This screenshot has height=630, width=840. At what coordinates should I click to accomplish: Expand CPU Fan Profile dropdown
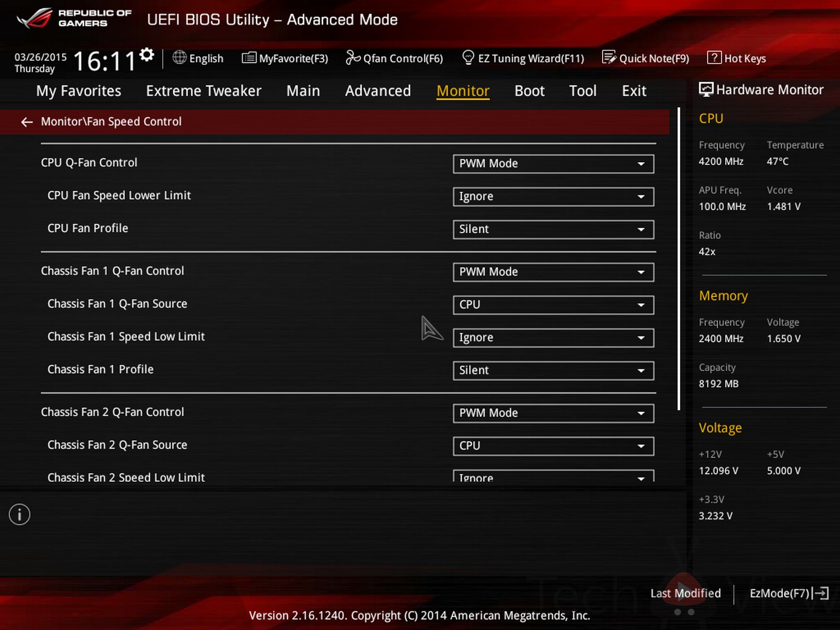(553, 229)
